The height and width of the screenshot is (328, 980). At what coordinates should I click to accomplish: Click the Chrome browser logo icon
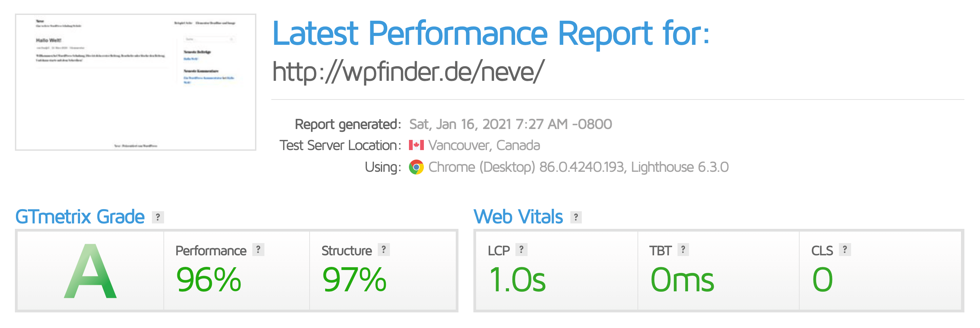tap(416, 167)
